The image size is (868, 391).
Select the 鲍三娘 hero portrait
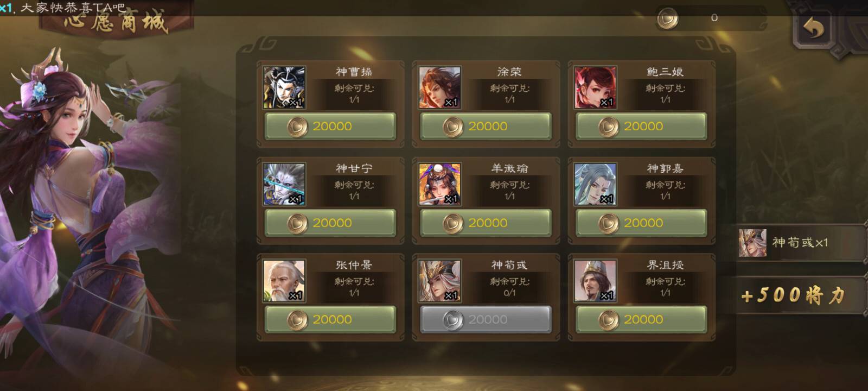(x=596, y=88)
